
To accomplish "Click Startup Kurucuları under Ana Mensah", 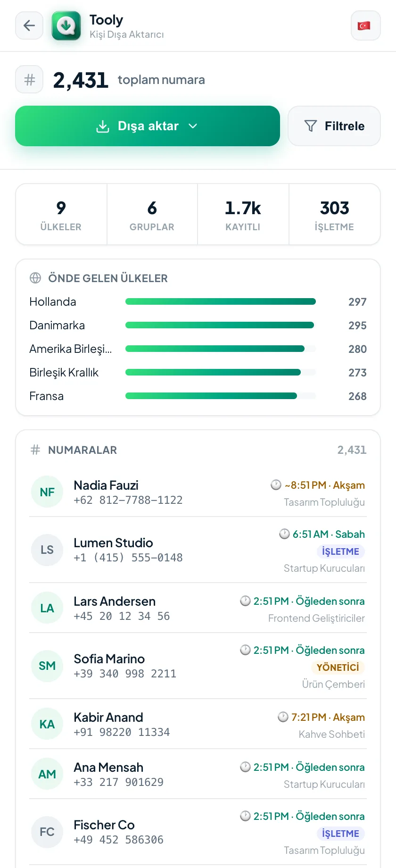I will 324,785.
